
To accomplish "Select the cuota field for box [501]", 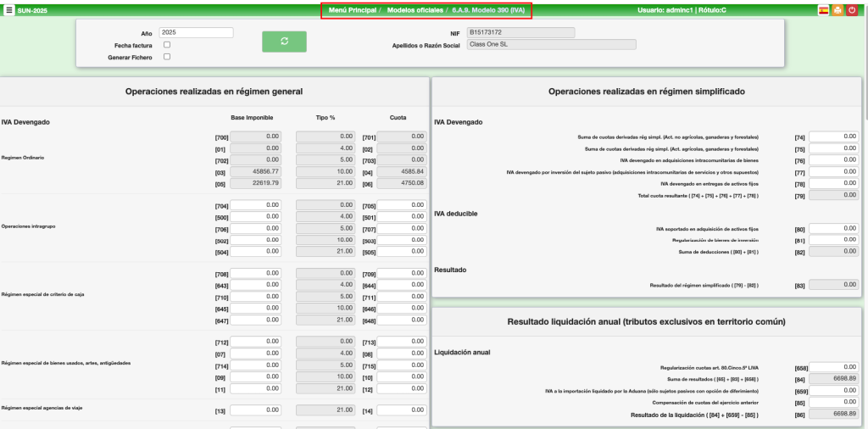I will 402,217.
